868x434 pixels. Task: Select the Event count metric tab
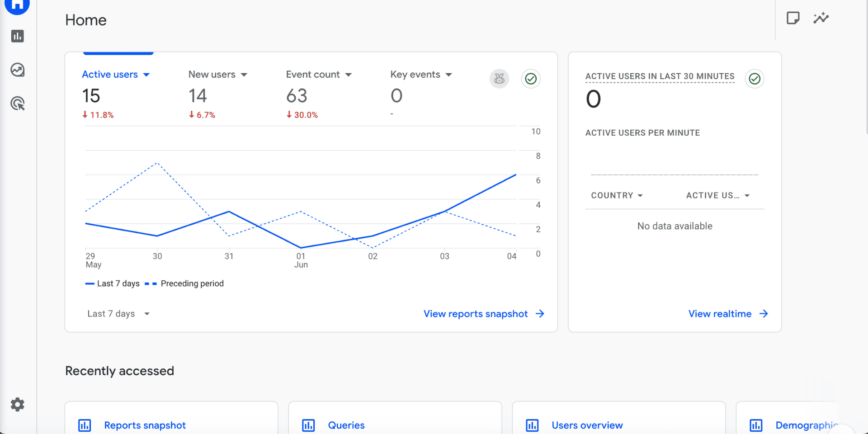313,75
